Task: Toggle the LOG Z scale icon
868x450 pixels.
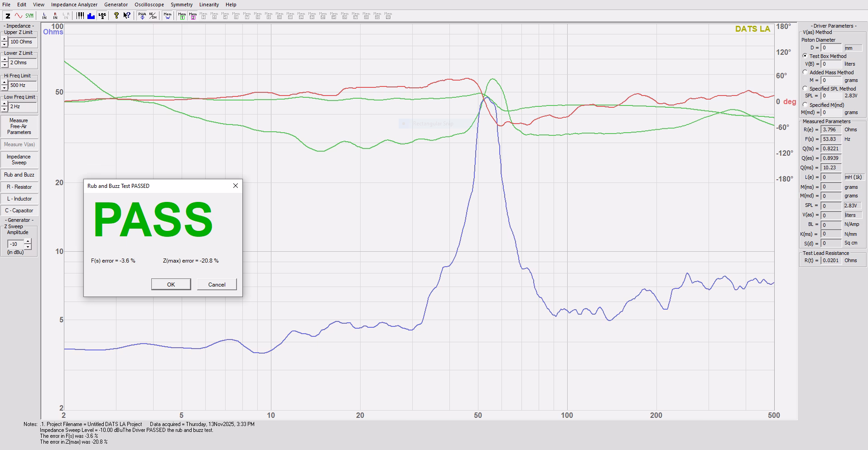Action: pos(102,16)
